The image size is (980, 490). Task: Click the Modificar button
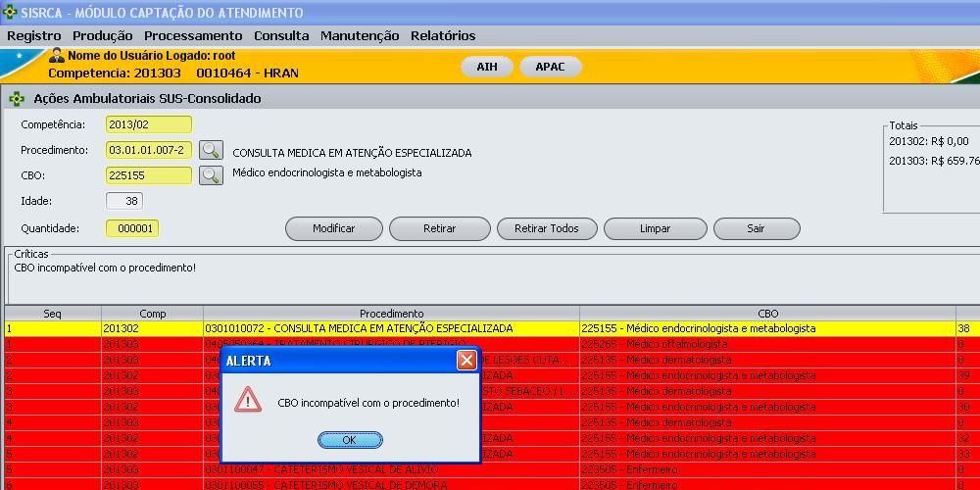334,228
